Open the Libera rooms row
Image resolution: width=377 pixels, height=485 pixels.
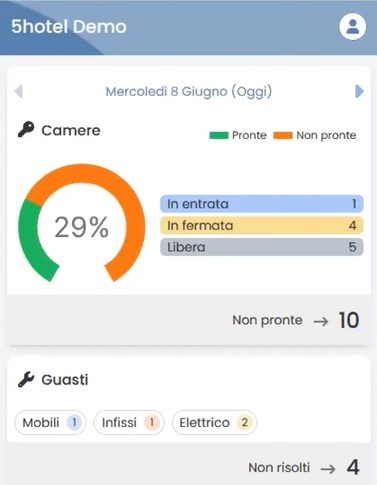click(x=262, y=247)
